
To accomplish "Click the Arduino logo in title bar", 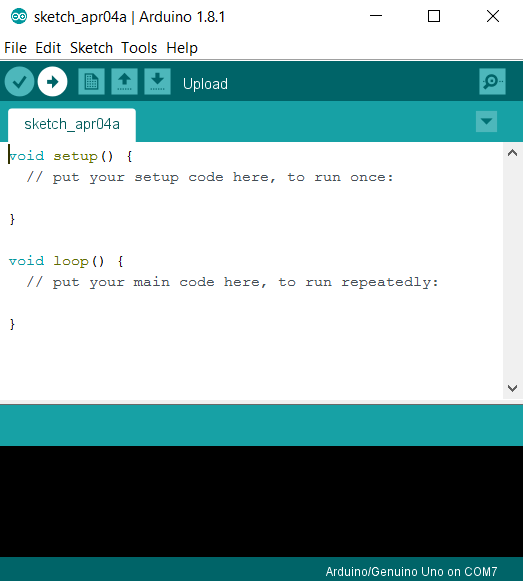I will [x=19, y=17].
